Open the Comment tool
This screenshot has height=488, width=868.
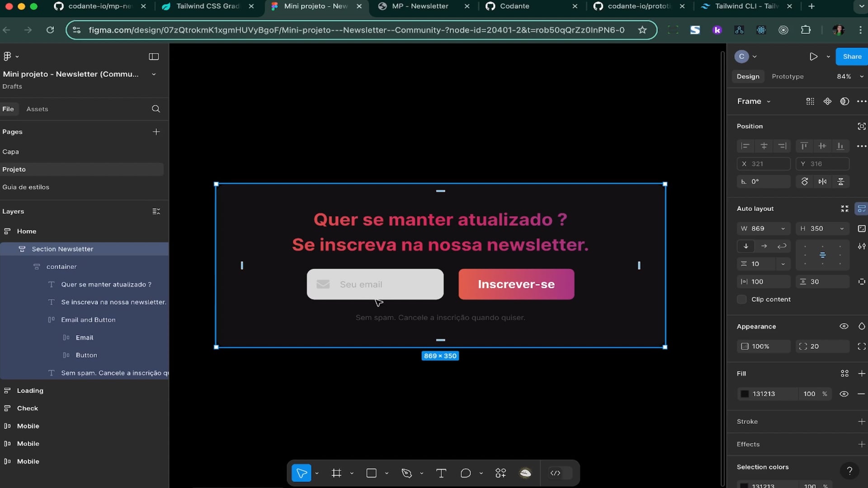[x=465, y=473]
